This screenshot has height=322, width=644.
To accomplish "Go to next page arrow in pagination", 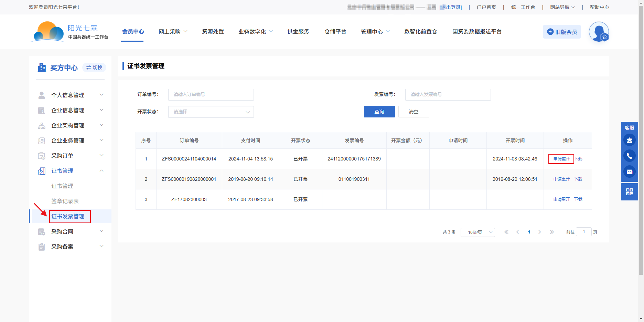I will click(x=539, y=232).
